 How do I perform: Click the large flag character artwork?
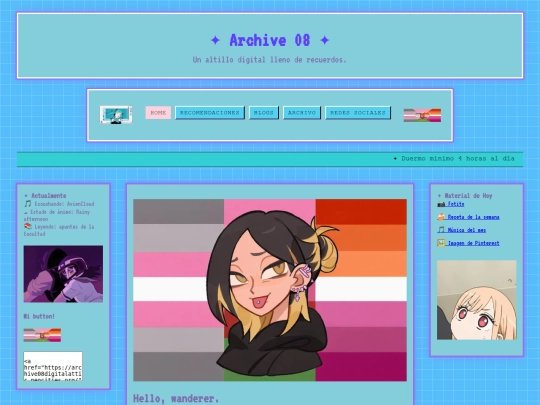coord(270,290)
